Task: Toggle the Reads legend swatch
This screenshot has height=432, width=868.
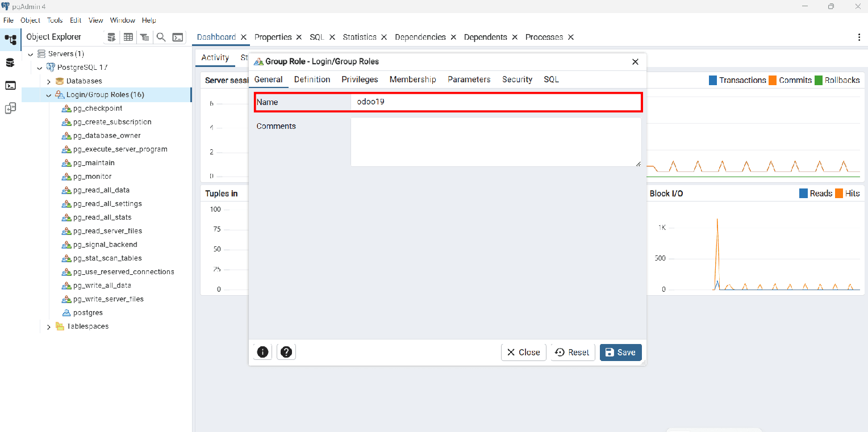Action: [803, 193]
